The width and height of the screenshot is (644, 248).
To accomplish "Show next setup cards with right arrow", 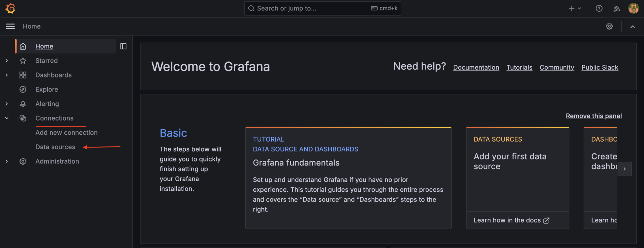I will point(625,169).
